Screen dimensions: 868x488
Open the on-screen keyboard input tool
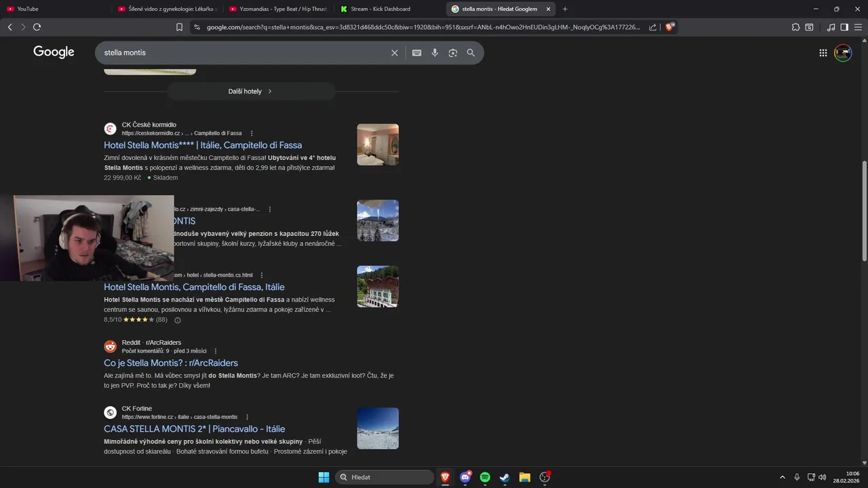416,53
